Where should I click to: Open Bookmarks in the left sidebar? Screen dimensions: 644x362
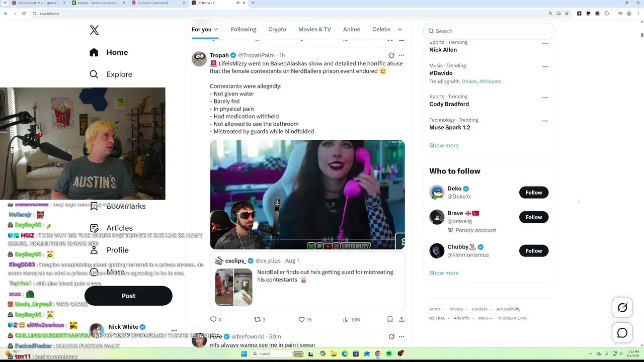118,206
